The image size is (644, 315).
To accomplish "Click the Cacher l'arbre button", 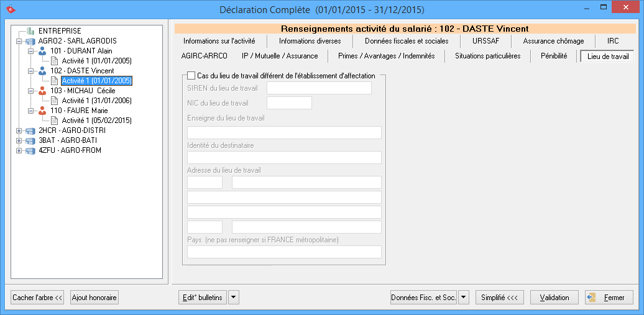I will coord(38,298).
